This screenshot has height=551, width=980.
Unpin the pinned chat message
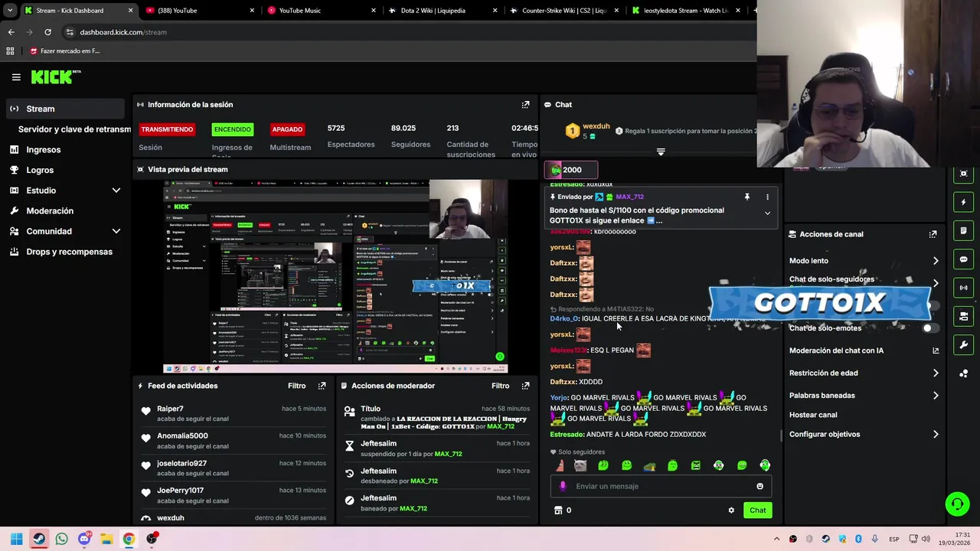coord(747,197)
